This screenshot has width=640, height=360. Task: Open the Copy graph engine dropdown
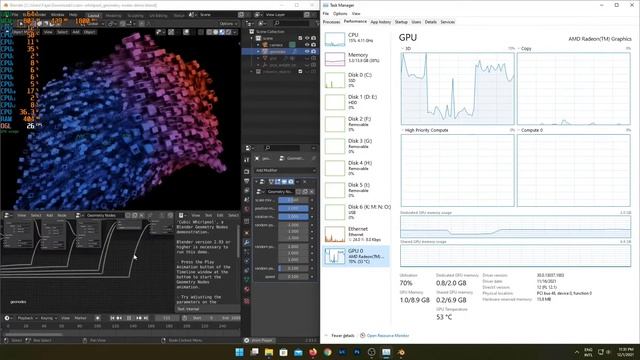pos(525,49)
